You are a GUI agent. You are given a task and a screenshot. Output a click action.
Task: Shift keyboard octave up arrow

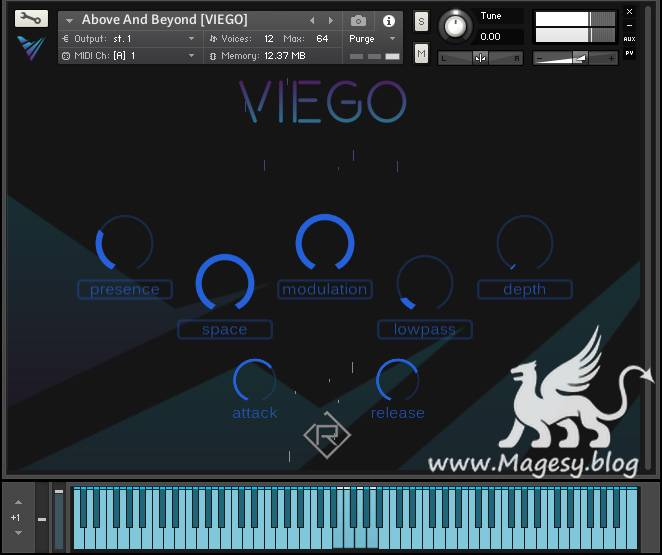[x=18, y=502]
